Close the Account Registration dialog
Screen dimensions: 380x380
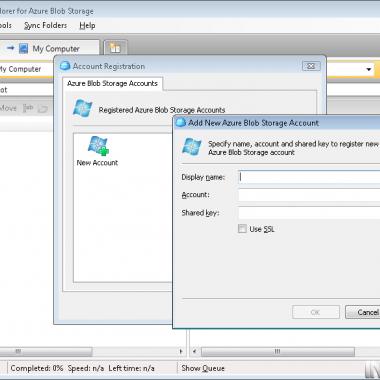point(311,66)
